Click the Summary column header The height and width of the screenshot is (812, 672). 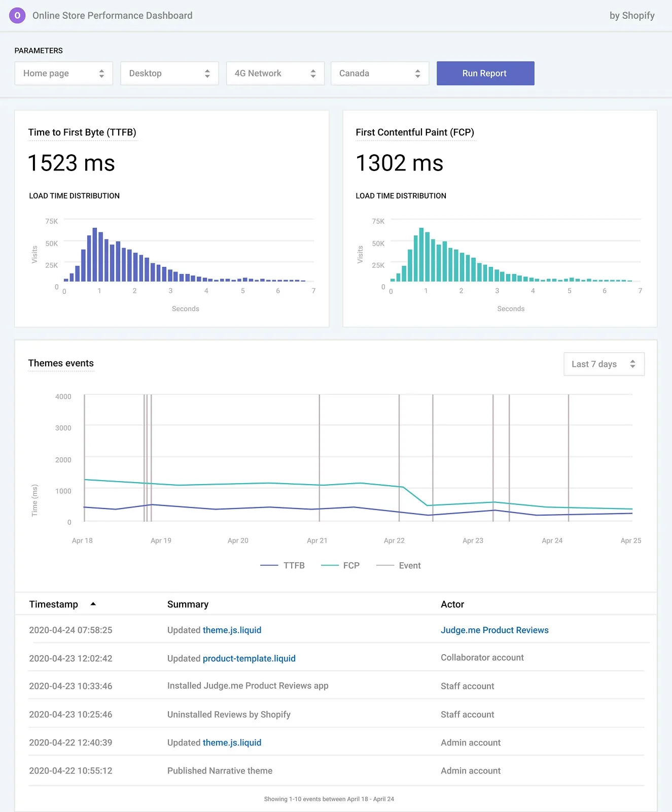188,604
